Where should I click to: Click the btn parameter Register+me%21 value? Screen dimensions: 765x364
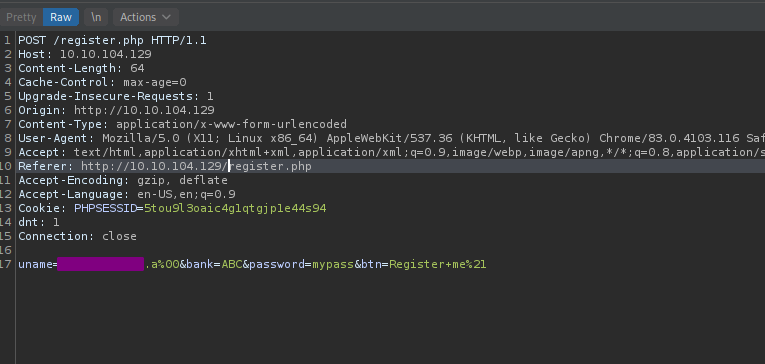coord(438,264)
